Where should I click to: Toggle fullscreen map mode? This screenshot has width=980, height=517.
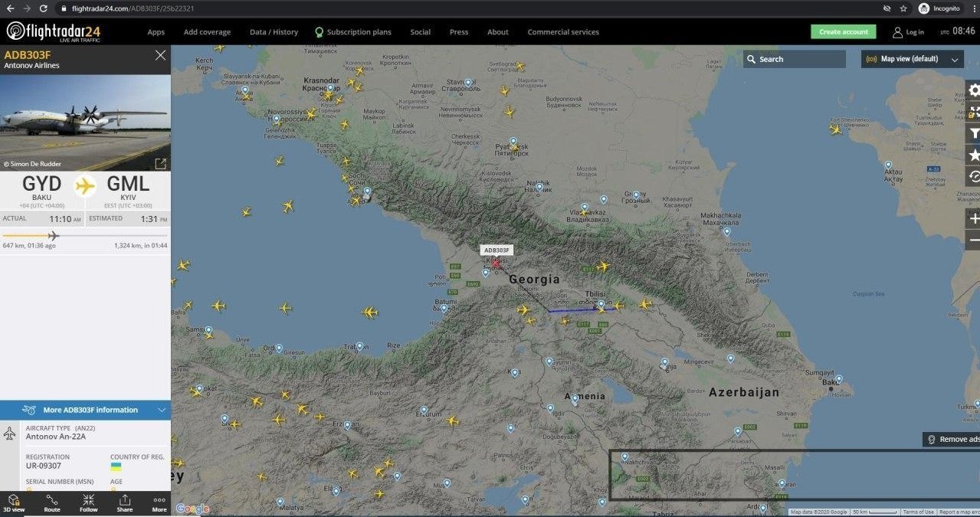974,112
